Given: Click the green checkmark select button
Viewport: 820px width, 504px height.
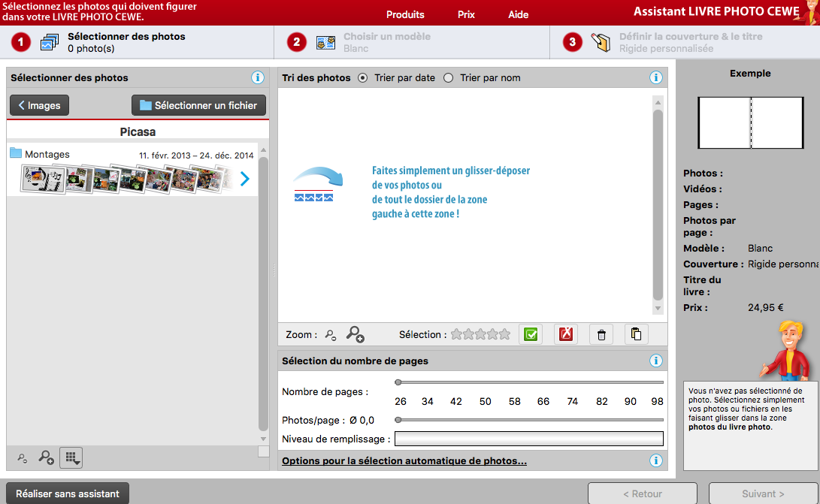Looking at the screenshot, I should click(x=531, y=334).
